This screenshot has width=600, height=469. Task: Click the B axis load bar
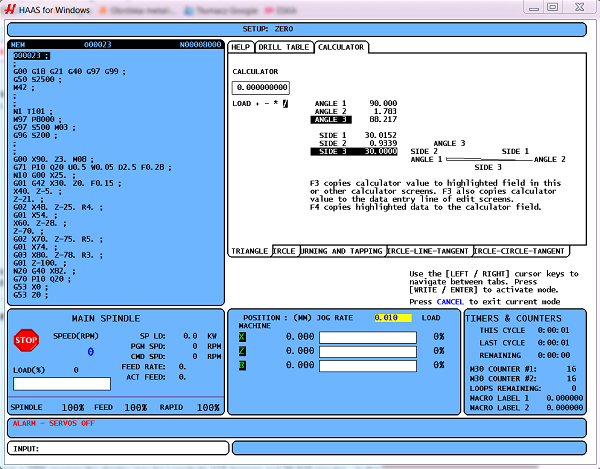coord(368,366)
